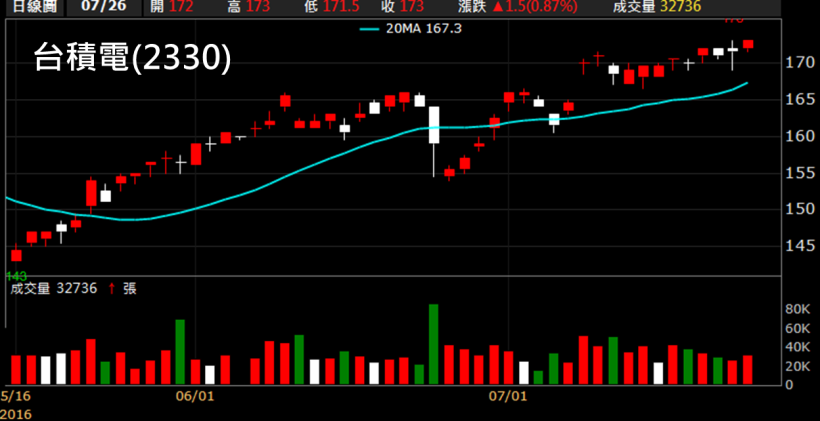Click the 07/01 date axis label
This screenshot has height=421, width=820.
tap(508, 395)
